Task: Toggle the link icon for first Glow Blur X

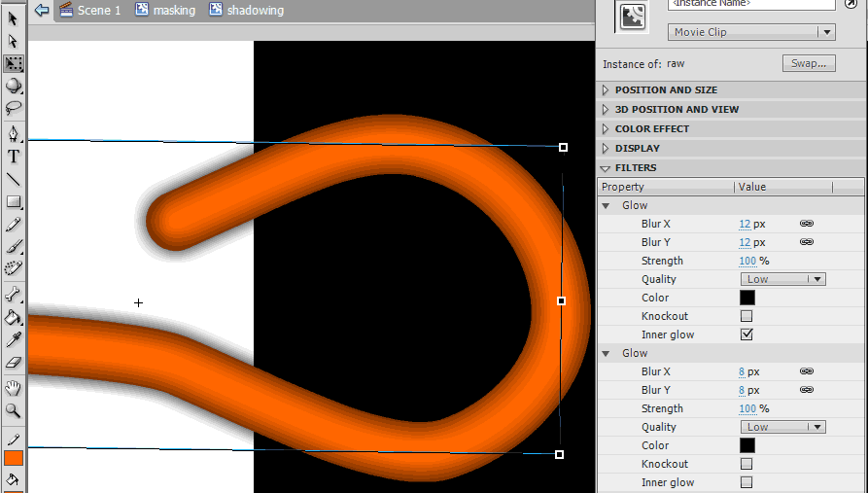Action: tap(807, 224)
